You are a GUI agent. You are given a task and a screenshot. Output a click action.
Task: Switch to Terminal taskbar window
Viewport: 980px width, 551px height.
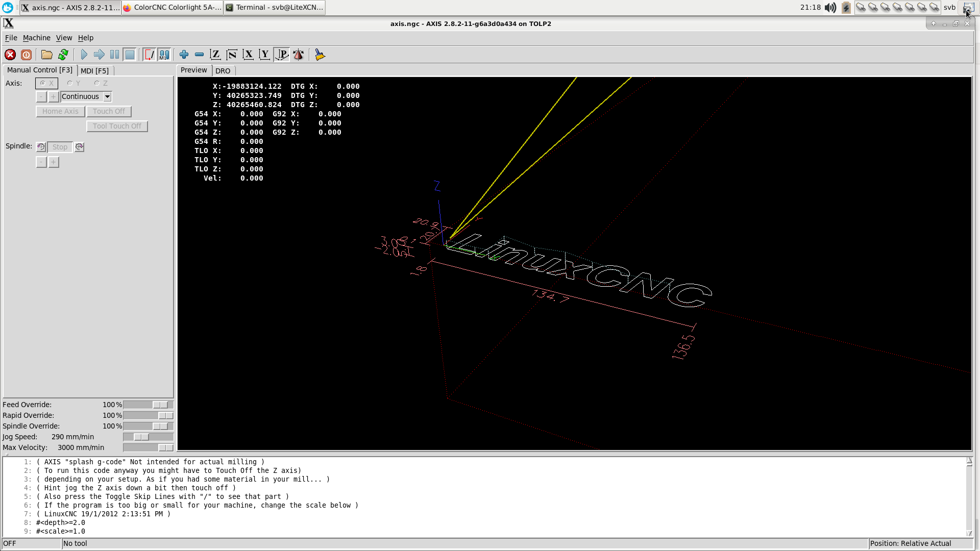(x=275, y=8)
